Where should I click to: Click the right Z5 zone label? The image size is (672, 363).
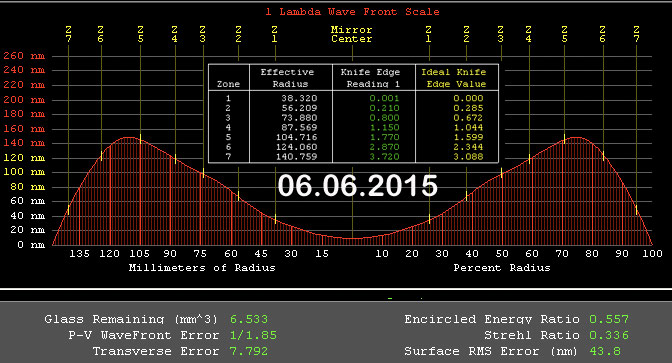[564, 34]
